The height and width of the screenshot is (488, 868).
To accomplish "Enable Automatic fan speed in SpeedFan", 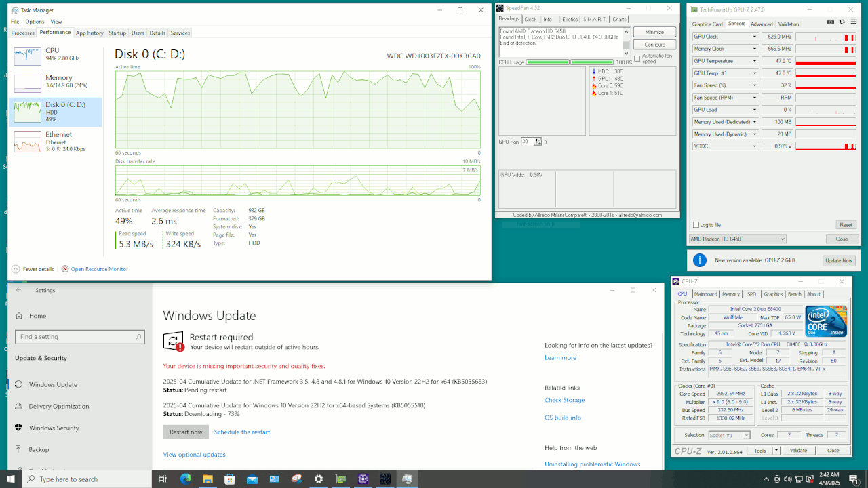I will click(x=637, y=58).
